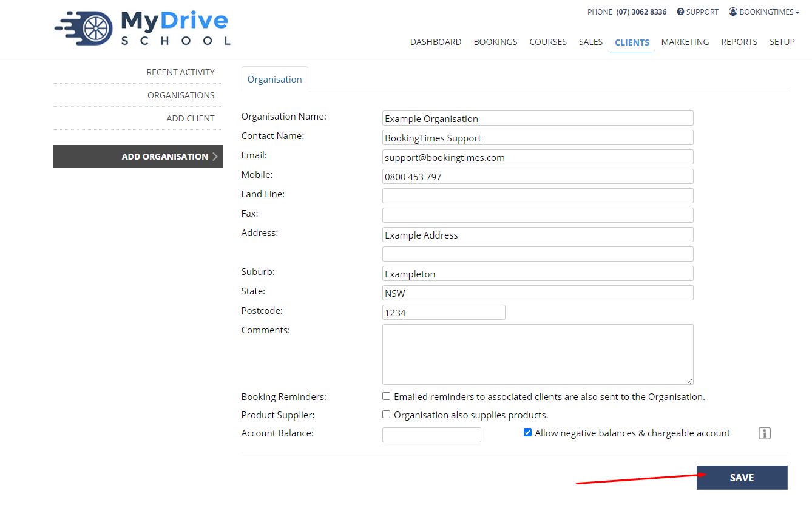This screenshot has height=508, width=812.
Task: Click the Support question mark icon
Action: 680,12
